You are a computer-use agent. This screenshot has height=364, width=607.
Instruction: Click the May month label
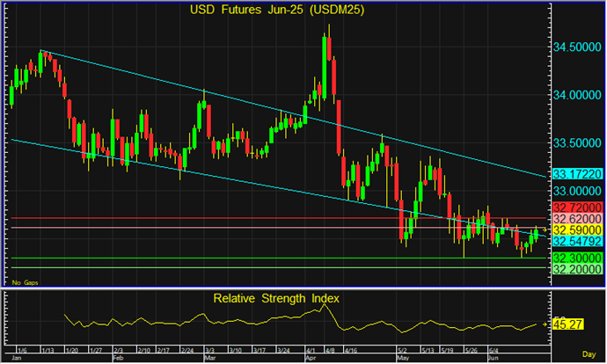coord(403,358)
